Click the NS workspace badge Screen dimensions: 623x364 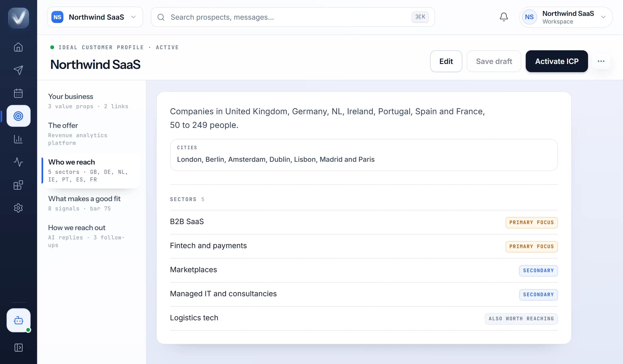pyautogui.click(x=57, y=17)
